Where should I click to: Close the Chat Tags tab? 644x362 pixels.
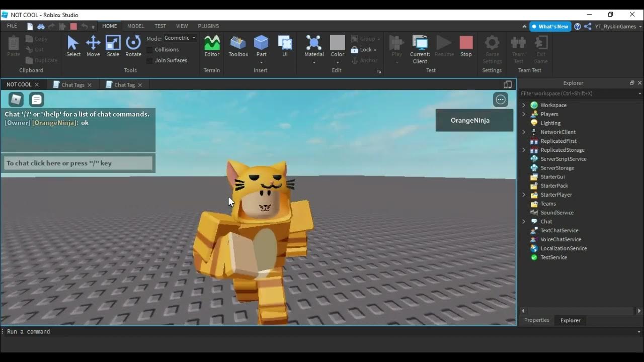[90, 85]
